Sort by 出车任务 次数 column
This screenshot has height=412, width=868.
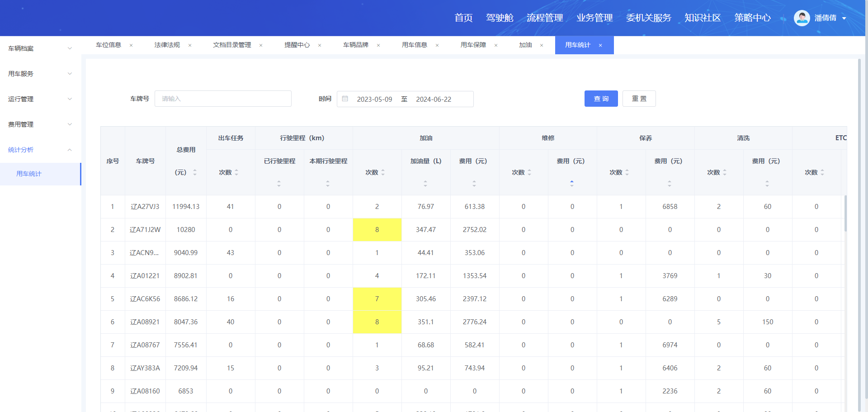pos(236,172)
